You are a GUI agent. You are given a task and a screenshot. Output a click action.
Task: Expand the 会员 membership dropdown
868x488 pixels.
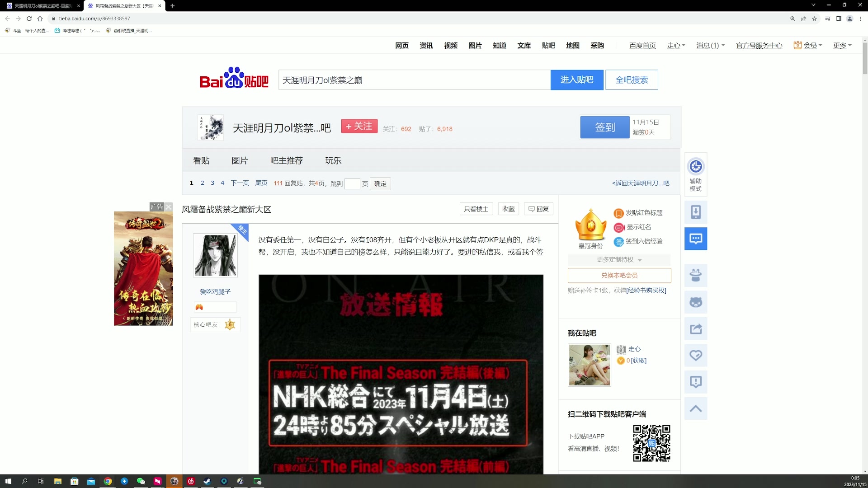[x=808, y=45]
